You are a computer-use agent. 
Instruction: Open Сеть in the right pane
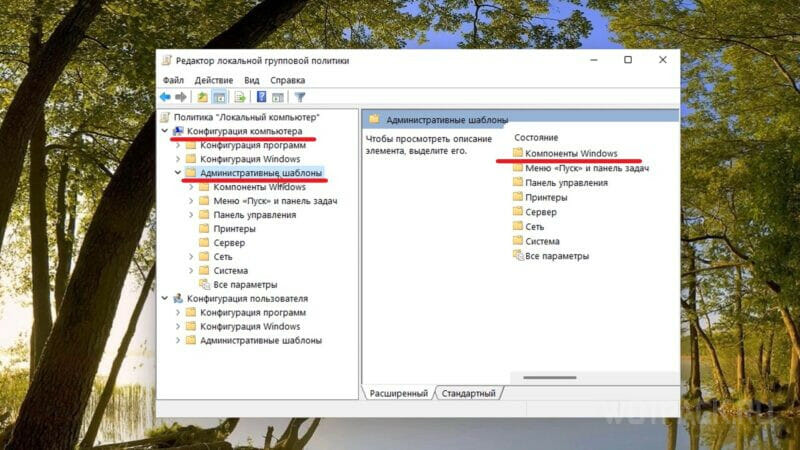point(534,227)
